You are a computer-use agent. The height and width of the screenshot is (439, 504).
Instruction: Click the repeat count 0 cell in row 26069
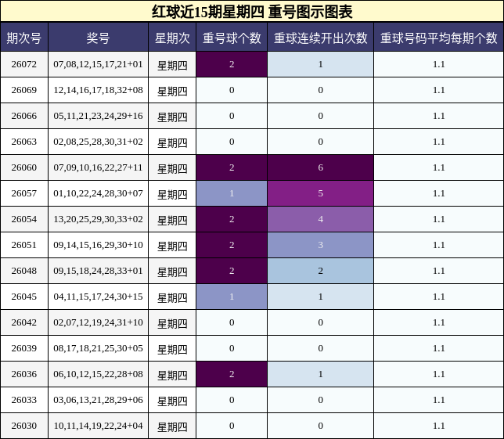click(x=232, y=90)
